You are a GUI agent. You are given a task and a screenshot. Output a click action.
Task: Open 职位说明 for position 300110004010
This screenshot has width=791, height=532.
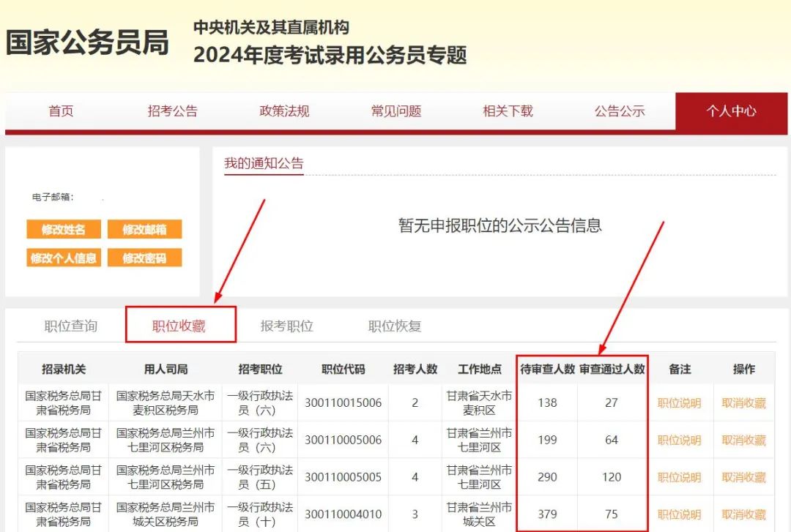click(679, 514)
